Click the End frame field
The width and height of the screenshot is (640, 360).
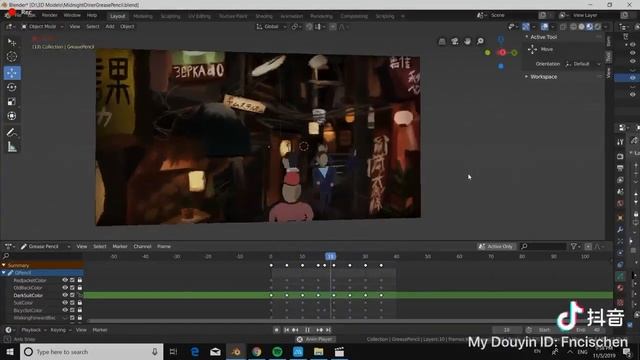coord(589,330)
